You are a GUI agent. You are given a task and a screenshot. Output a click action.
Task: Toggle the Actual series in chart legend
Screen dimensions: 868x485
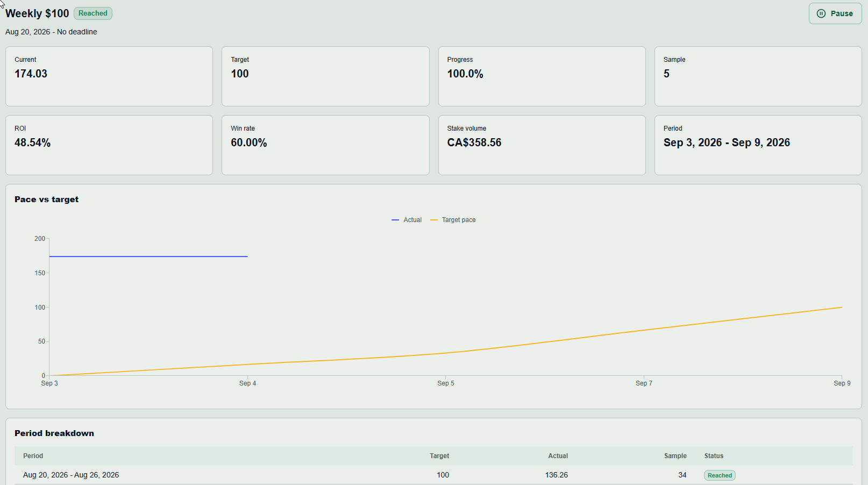407,220
